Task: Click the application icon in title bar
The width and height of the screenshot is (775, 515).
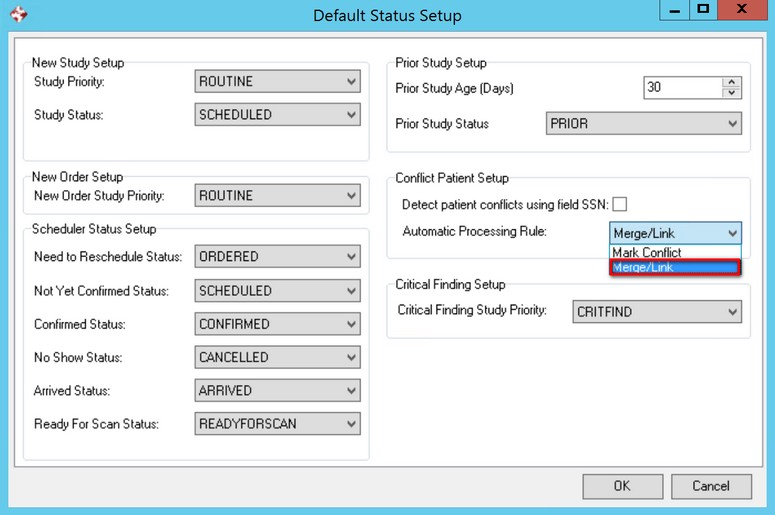Action: tap(17, 15)
